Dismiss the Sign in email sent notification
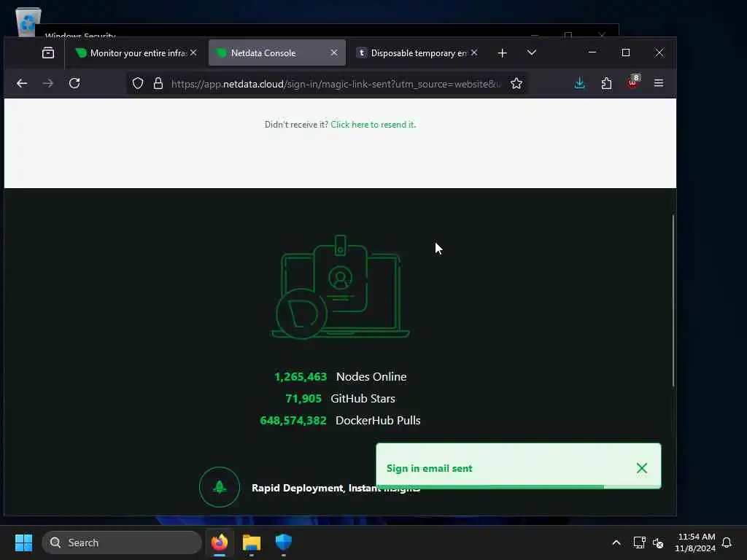Viewport: 747px width, 560px height. (642, 468)
